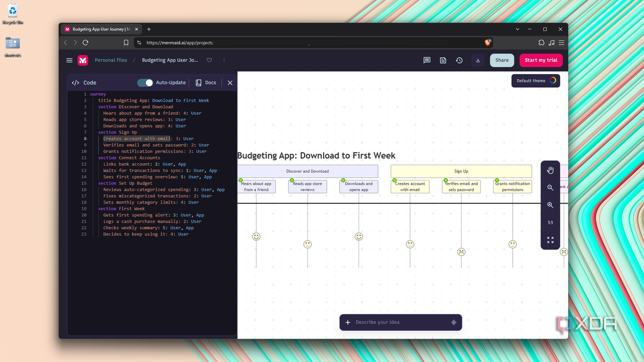644x362 pixels.
Task: Open Brave Shields icon
Action: point(488,42)
